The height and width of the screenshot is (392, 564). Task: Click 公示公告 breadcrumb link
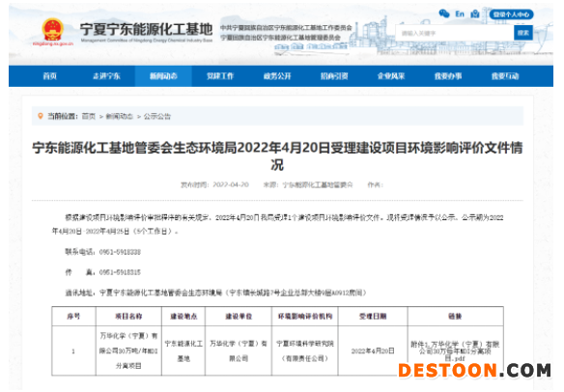[x=157, y=116]
